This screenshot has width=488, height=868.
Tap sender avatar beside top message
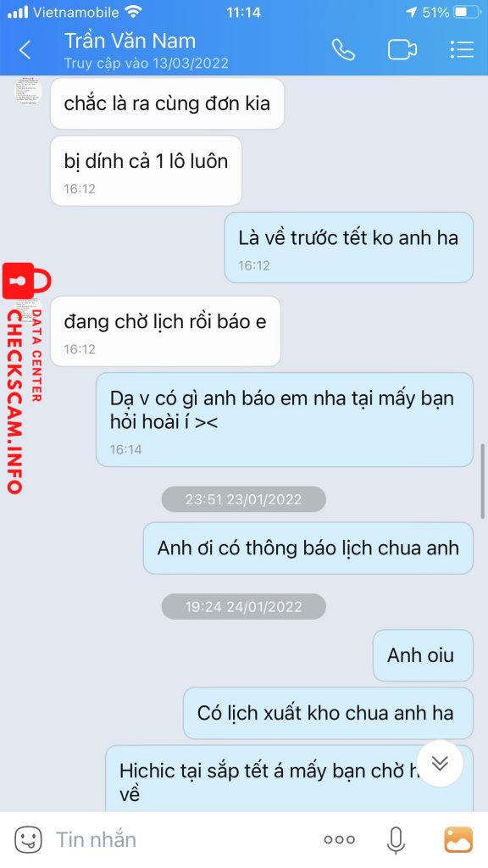(28, 92)
